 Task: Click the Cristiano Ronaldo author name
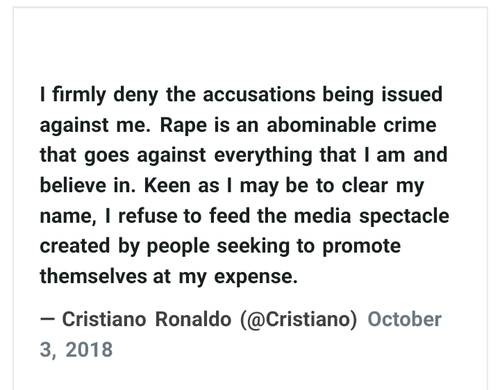tap(146, 319)
